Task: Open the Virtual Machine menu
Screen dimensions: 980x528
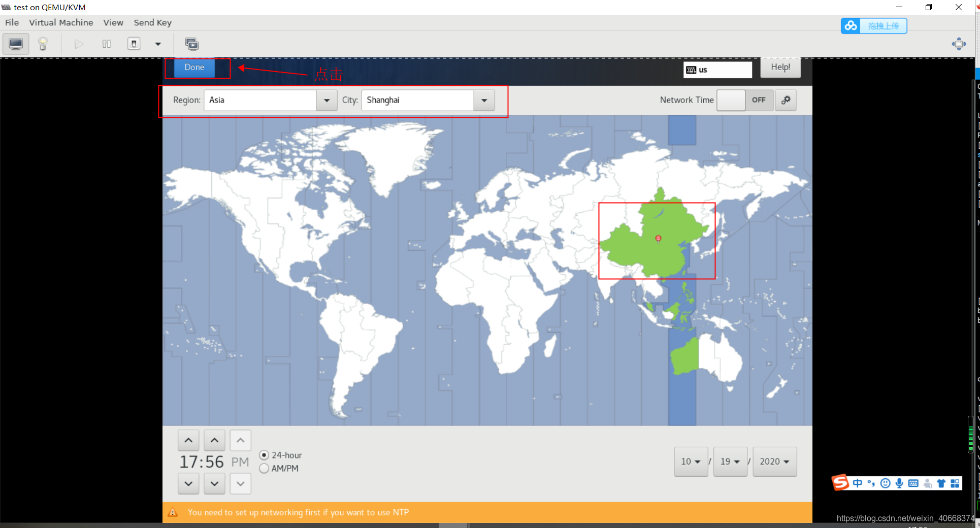Action: click(x=61, y=22)
